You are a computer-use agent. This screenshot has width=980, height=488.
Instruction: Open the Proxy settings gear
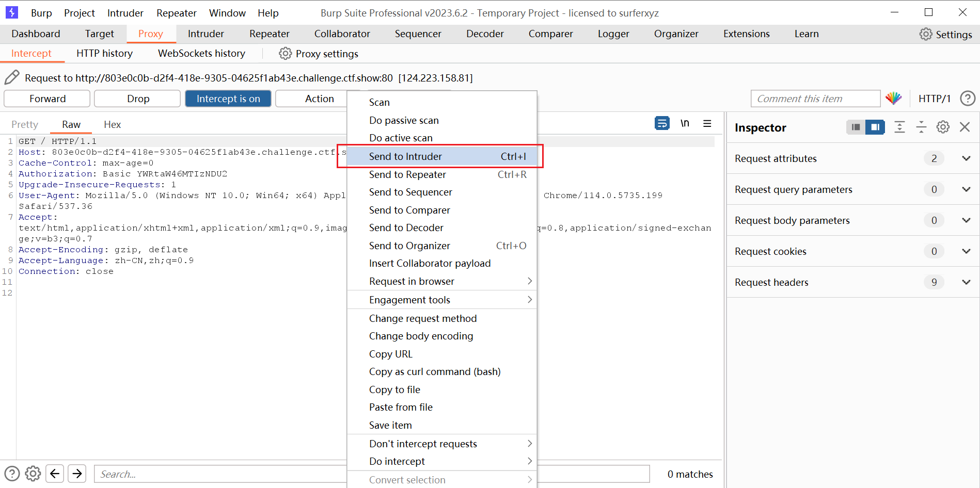[x=286, y=54]
